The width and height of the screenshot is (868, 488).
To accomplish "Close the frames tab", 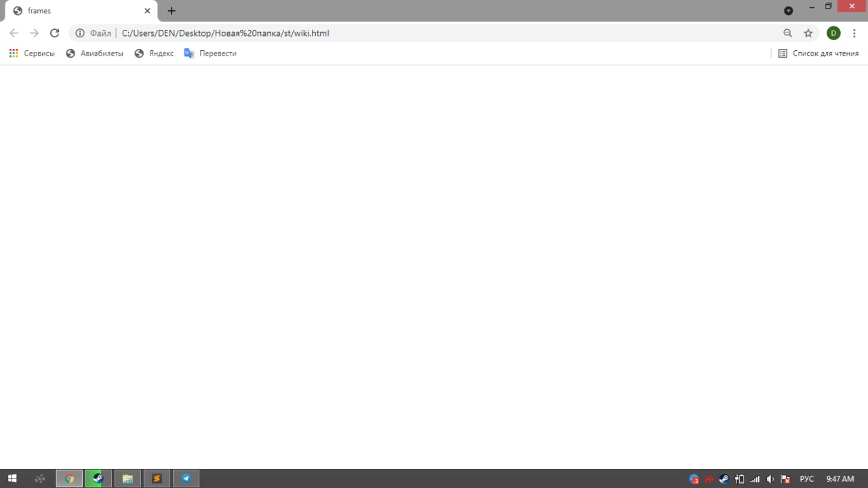I will (x=147, y=10).
